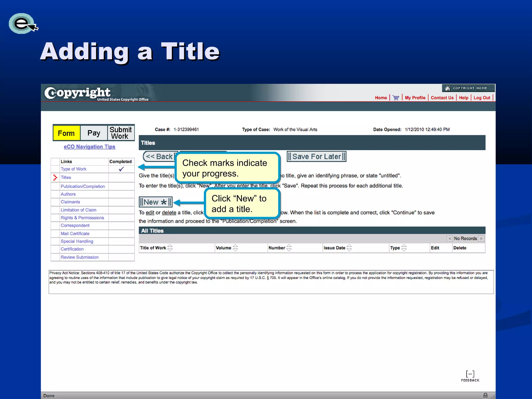Sort the Type column arrows

(x=404, y=248)
